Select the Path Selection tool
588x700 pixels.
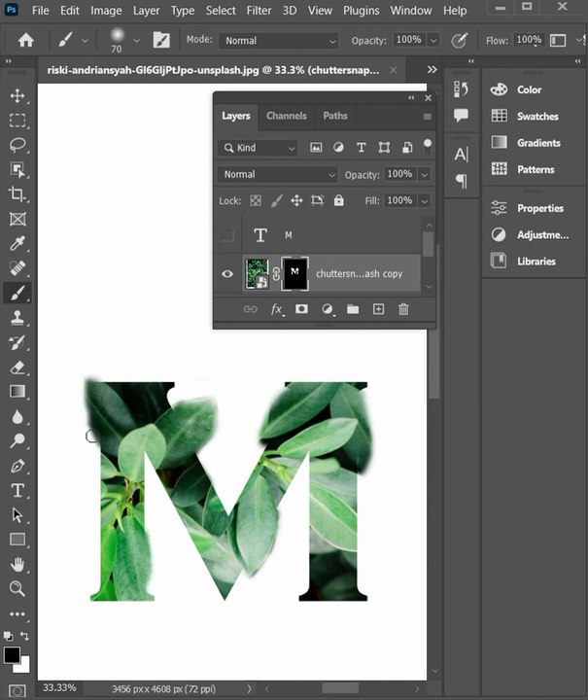tap(17, 515)
